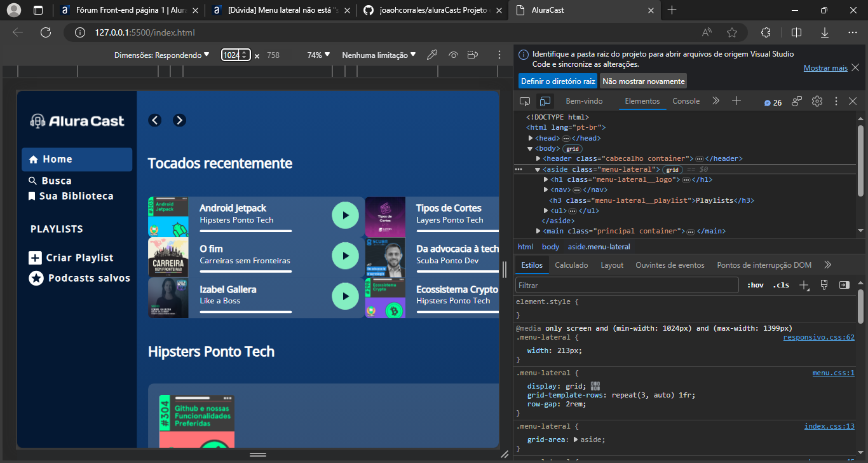Toggle rendering emulation brush icon

point(824,284)
